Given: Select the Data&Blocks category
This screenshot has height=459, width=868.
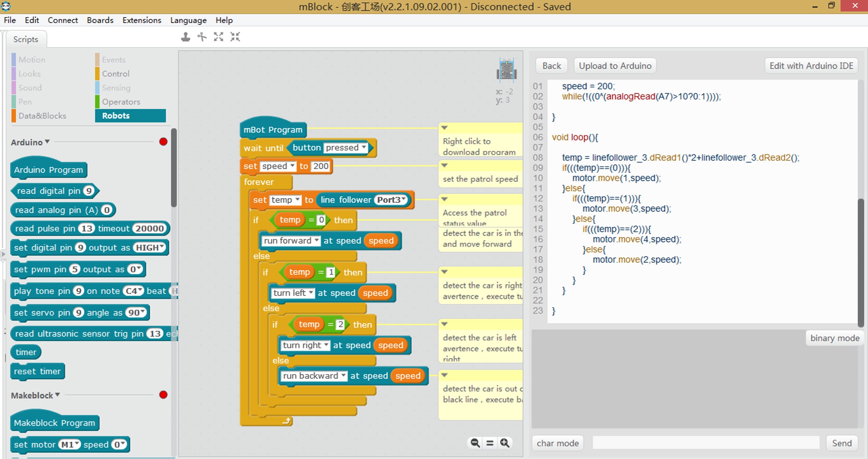Looking at the screenshot, I should click(x=42, y=116).
